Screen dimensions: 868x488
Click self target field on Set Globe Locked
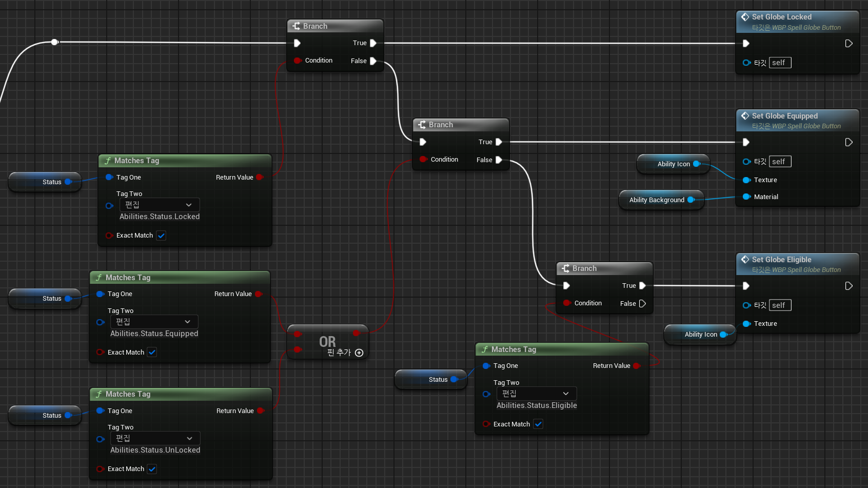point(780,63)
